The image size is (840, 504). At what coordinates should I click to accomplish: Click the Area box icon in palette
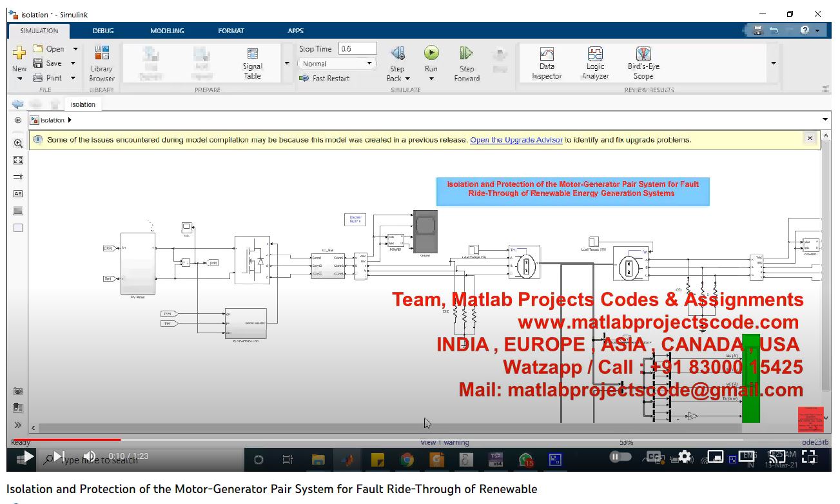tap(18, 228)
